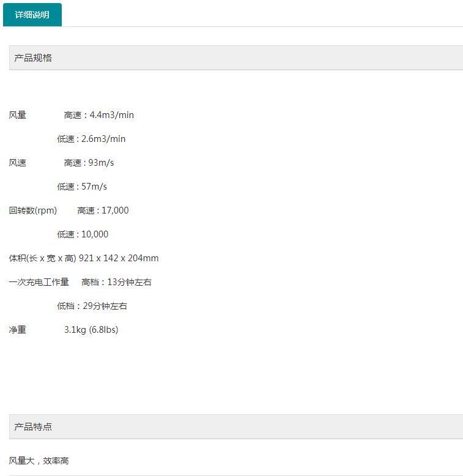Select the 高速：4.4m3/min airflow value

[x=98, y=115]
